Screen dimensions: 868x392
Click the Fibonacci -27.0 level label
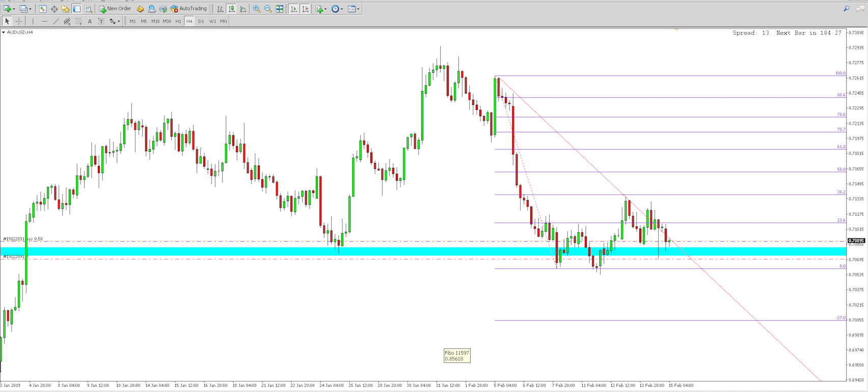(x=840, y=318)
